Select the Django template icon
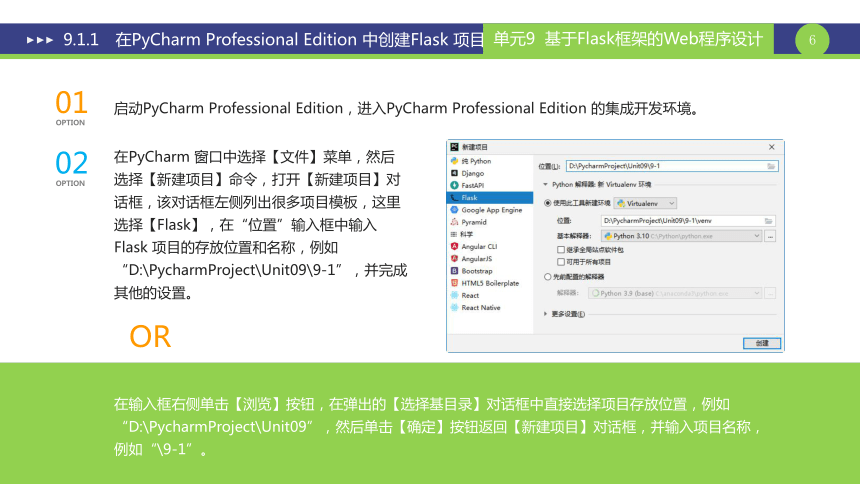The width and height of the screenshot is (860, 484). (454, 173)
